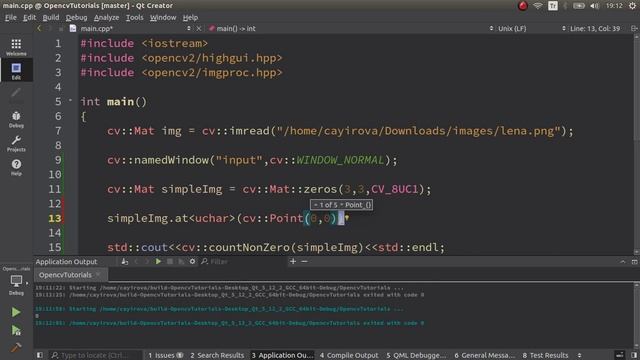Start debugging with the run-debug icon
640x360 pixels.
16,330
